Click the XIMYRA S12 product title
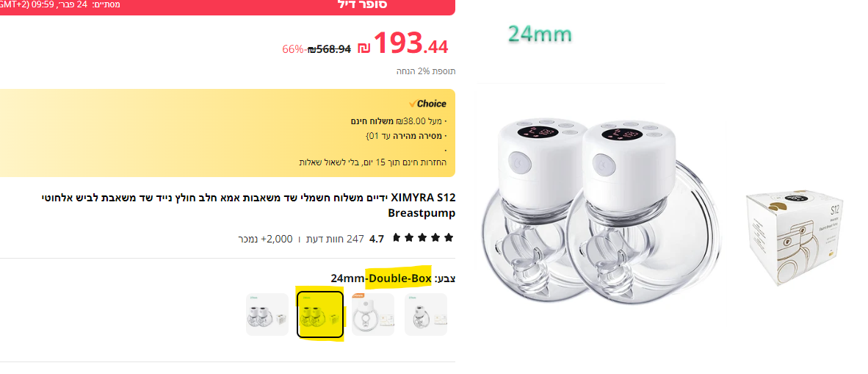This screenshot has width=868, height=374. click(x=248, y=205)
